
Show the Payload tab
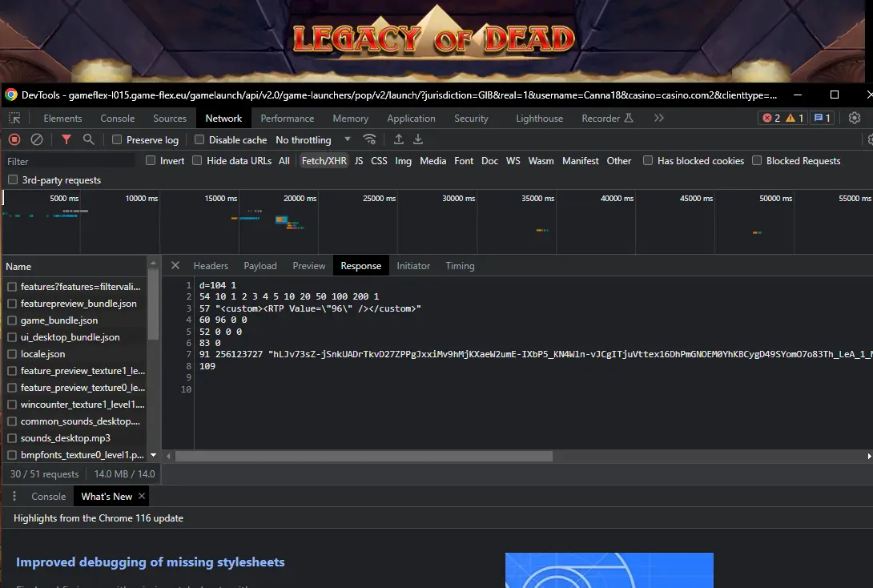click(x=260, y=266)
